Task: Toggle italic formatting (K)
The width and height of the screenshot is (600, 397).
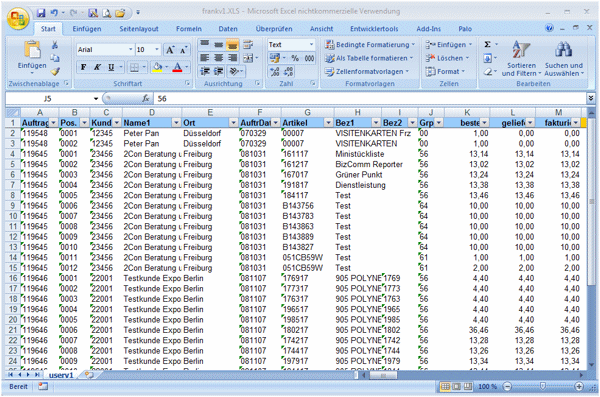Action: [97, 68]
